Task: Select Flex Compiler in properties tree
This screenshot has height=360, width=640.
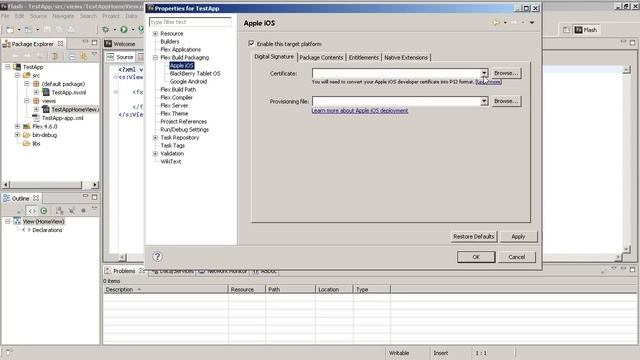Action: [x=176, y=98]
